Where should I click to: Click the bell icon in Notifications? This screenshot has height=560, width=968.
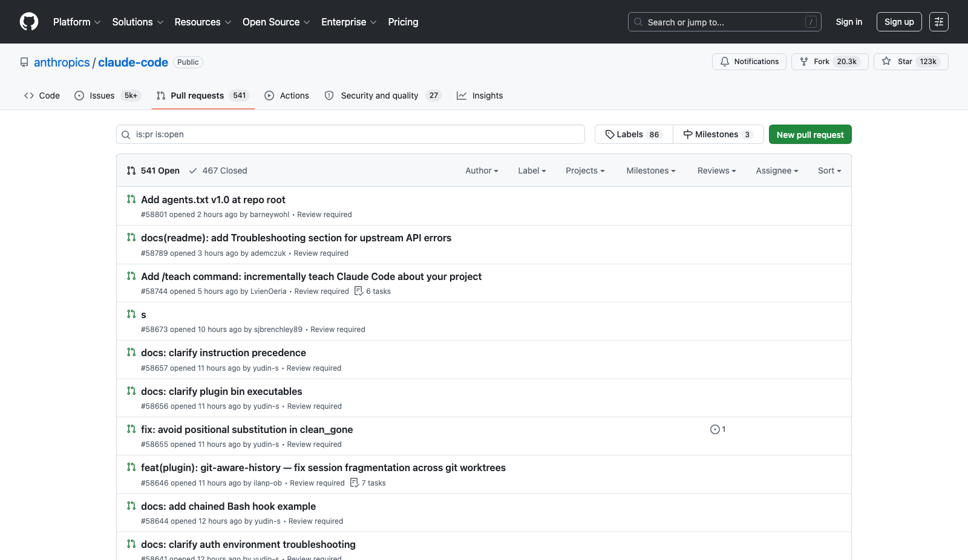[725, 62]
